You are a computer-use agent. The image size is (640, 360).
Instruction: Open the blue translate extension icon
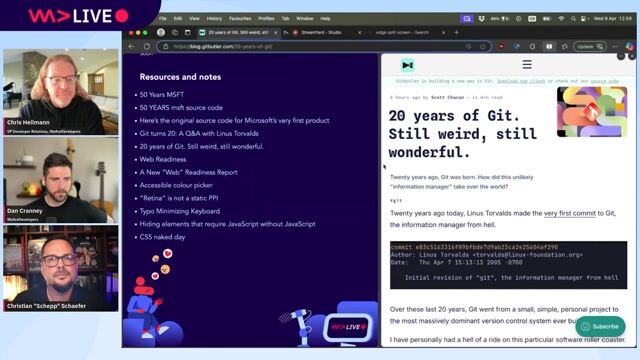pos(517,47)
